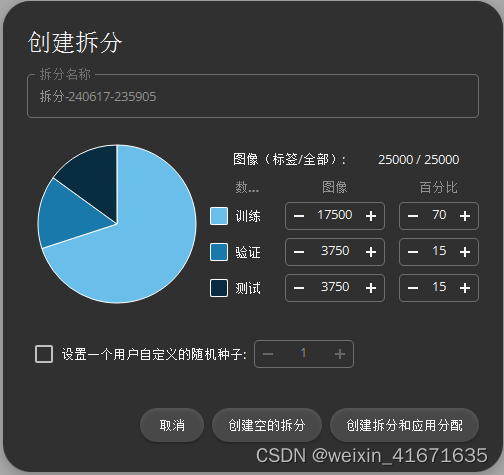
Task: Click the 3750 value in 验证 row
Action: [335, 251]
